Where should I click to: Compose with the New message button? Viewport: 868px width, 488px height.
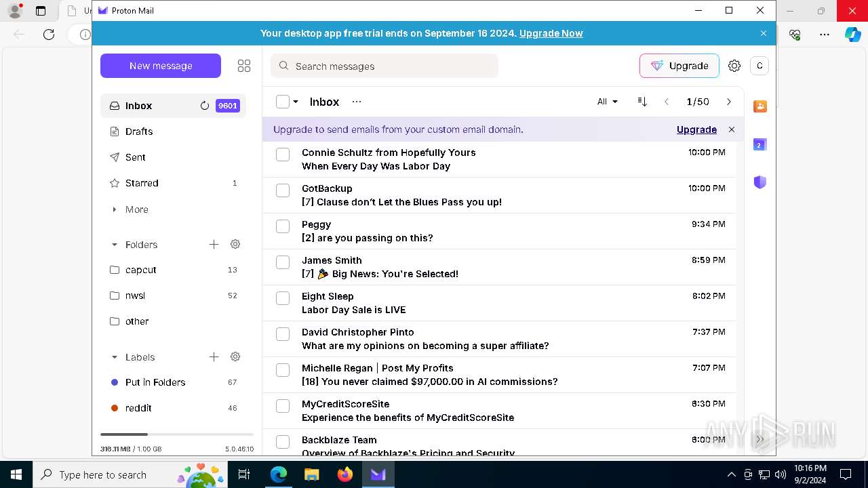[x=161, y=66]
